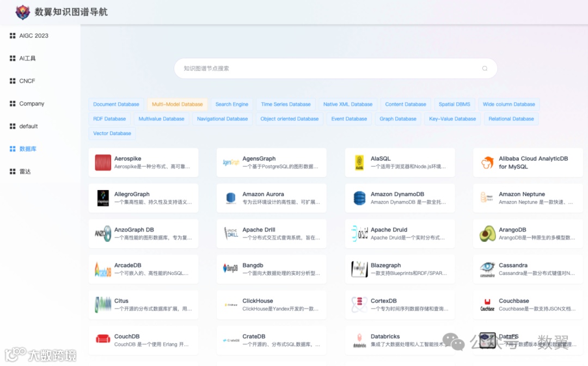588x366 pixels.
Task: Filter by Graph Database tag
Action: [398, 119]
